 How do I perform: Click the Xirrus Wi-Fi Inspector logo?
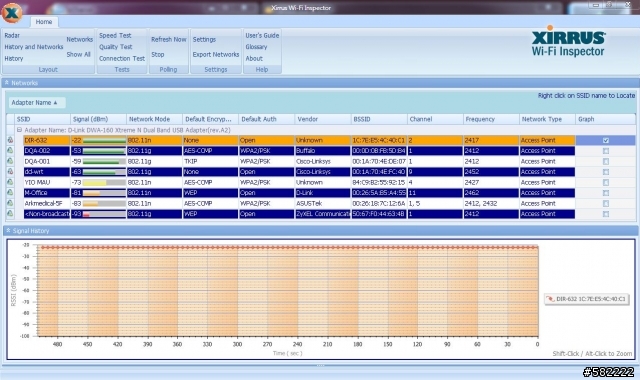pos(568,42)
